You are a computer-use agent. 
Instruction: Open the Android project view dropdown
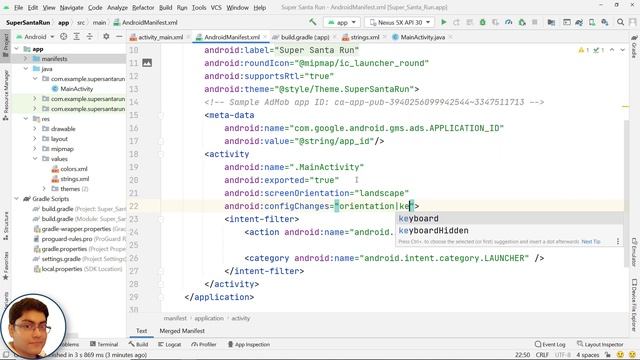35,37
